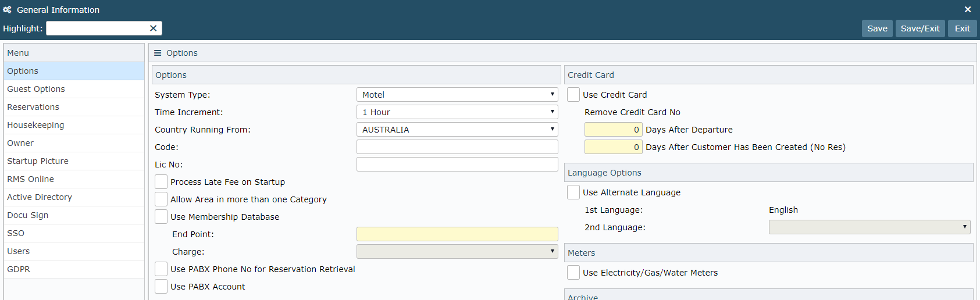Tick the Use Credit Card checkbox

tap(573, 95)
